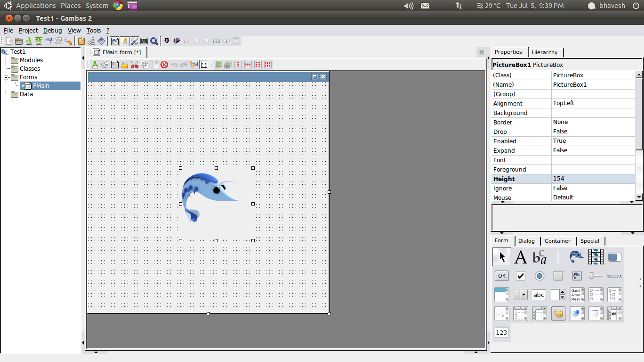This screenshot has height=362, width=644.
Task: Choose the ValueBox '123' control
Action: pyautogui.click(x=502, y=332)
